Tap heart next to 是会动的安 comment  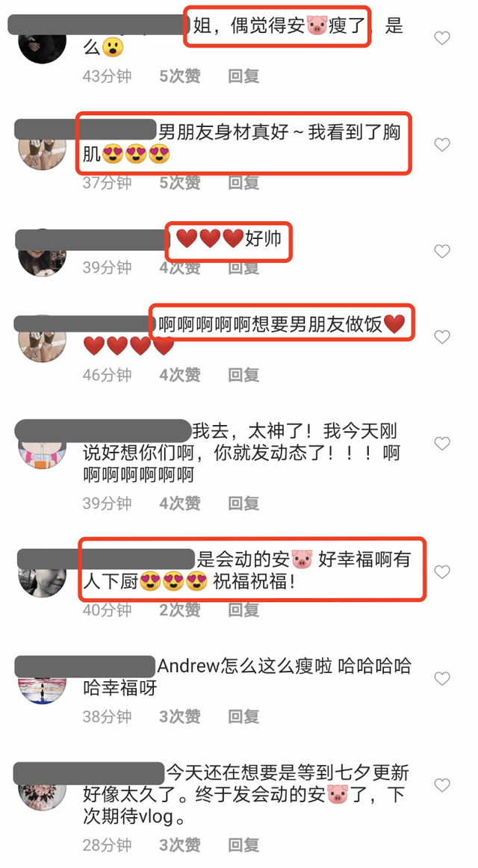tap(442, 572)
